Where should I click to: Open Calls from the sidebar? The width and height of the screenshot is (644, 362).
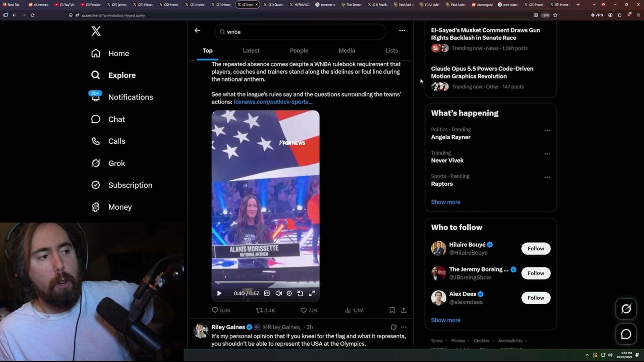108,141
